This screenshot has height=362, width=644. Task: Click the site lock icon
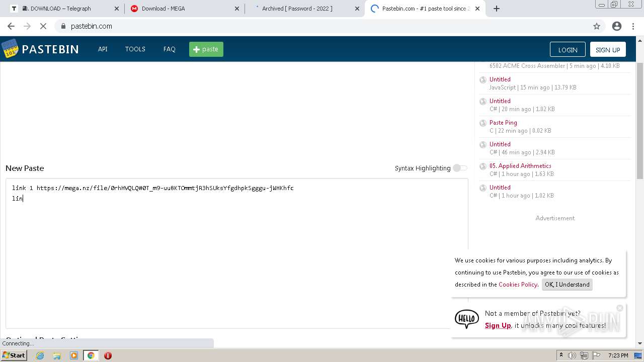tap(63, 26)
